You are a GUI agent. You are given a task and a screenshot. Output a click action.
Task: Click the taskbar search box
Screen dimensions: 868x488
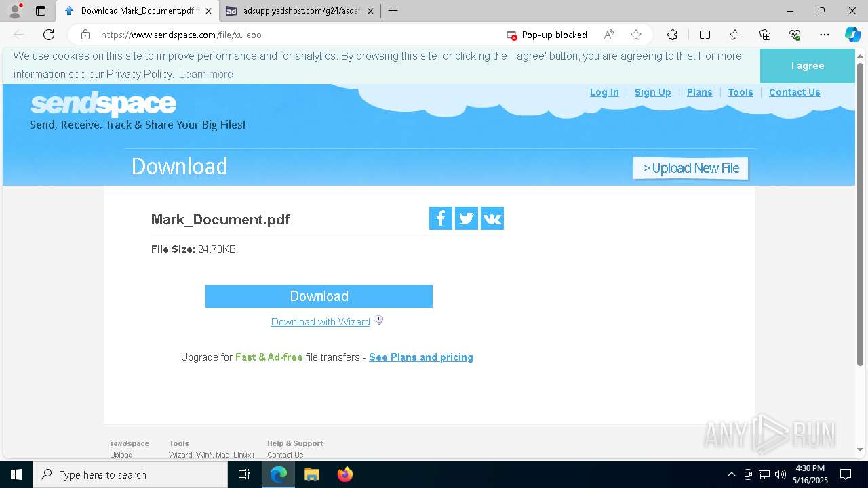(130, 474)
